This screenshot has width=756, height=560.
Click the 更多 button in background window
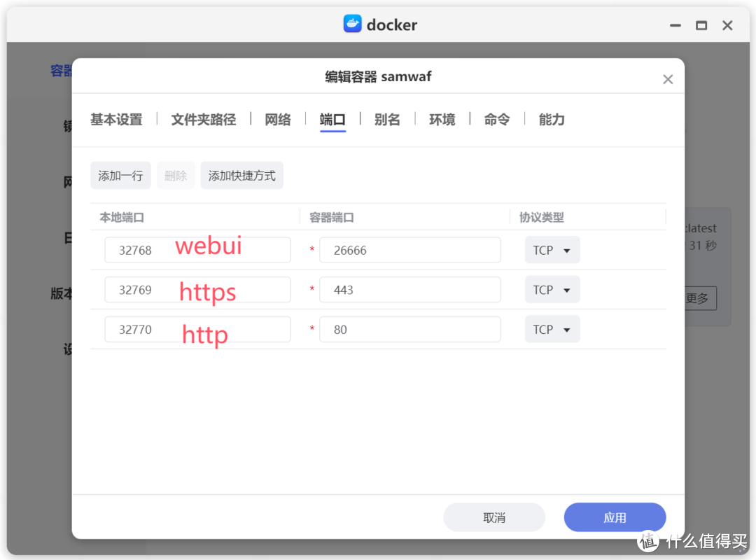701,299
